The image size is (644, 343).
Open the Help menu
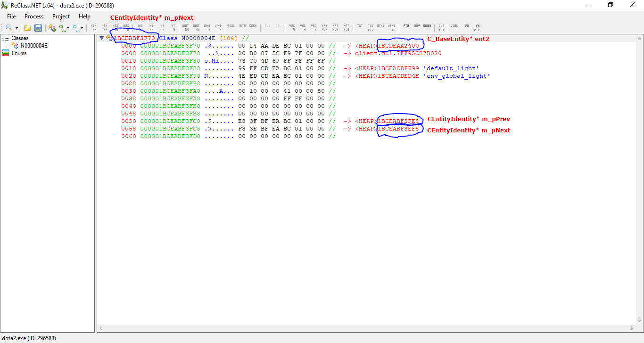click(x=85, y=16)
